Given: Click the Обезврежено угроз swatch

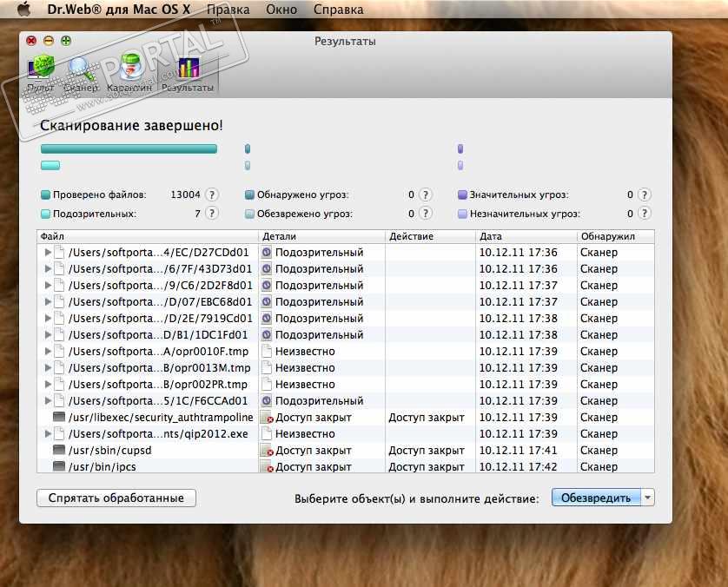Looking at the screenshot, I should [249, 214].
